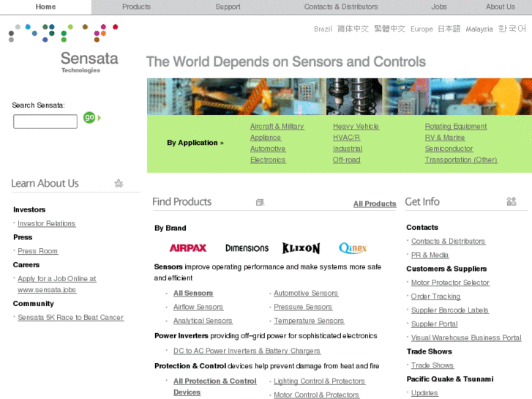Open the Dimensions brand logo
Screen dimensions: 532x399
coord(247,248)
